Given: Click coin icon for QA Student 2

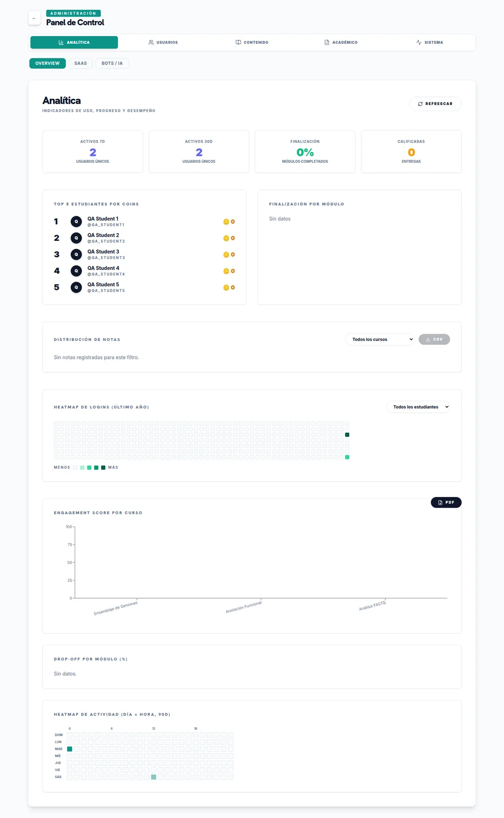Looking at the screenshot, I should 226,238.
